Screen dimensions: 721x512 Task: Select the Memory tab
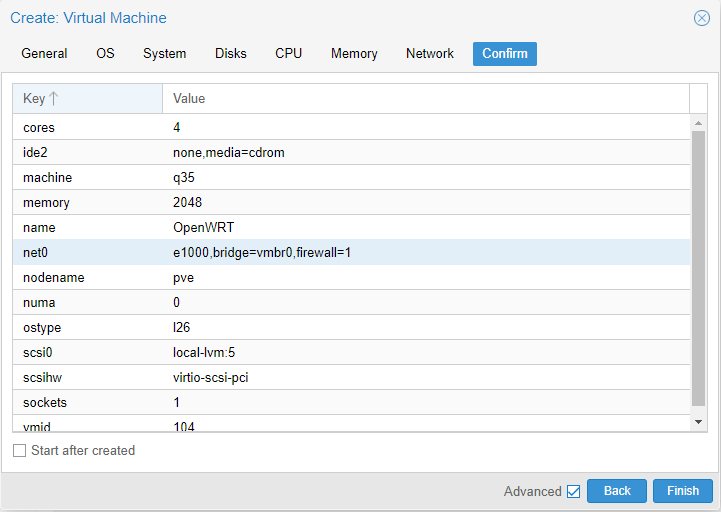click(354, 54)
